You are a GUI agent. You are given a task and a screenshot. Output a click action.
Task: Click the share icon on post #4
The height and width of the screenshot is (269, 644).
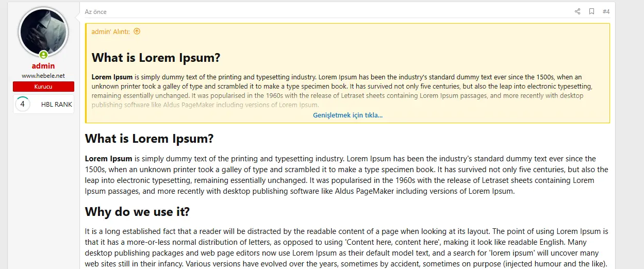[x=577, y=11]
